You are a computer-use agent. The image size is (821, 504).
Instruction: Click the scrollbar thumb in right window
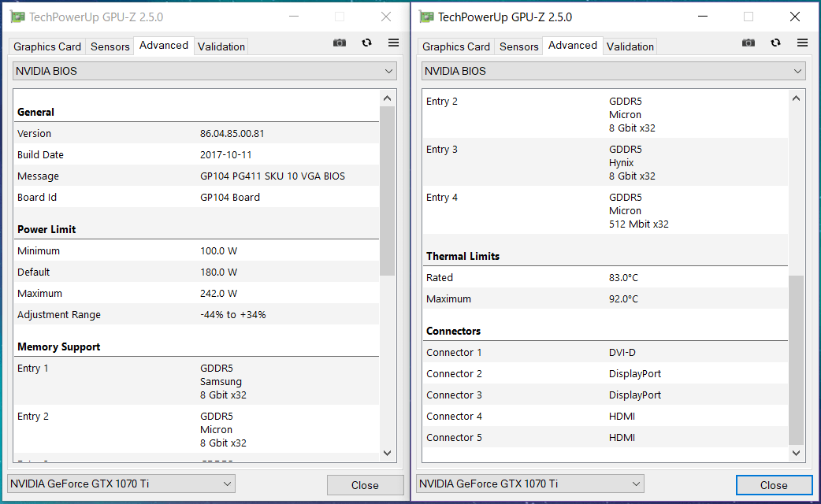point(796,360)
